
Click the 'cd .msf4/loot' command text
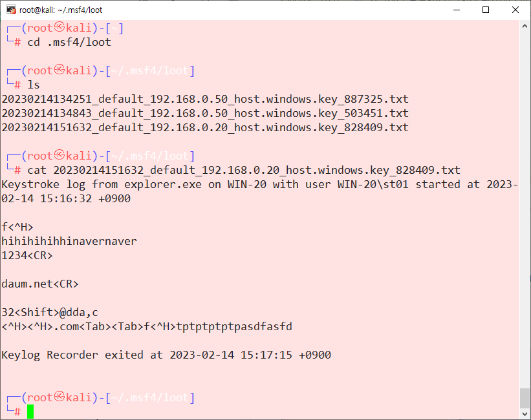point(69,42)
